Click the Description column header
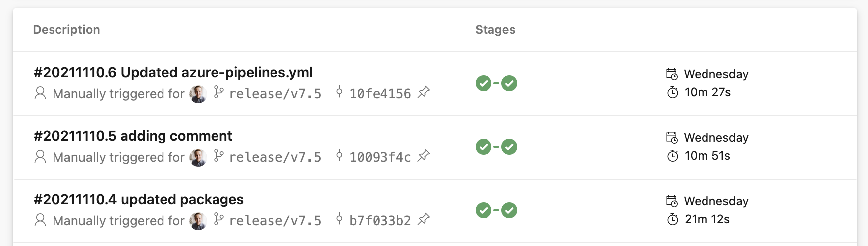 pyautogui.click(x=66, y=30)
